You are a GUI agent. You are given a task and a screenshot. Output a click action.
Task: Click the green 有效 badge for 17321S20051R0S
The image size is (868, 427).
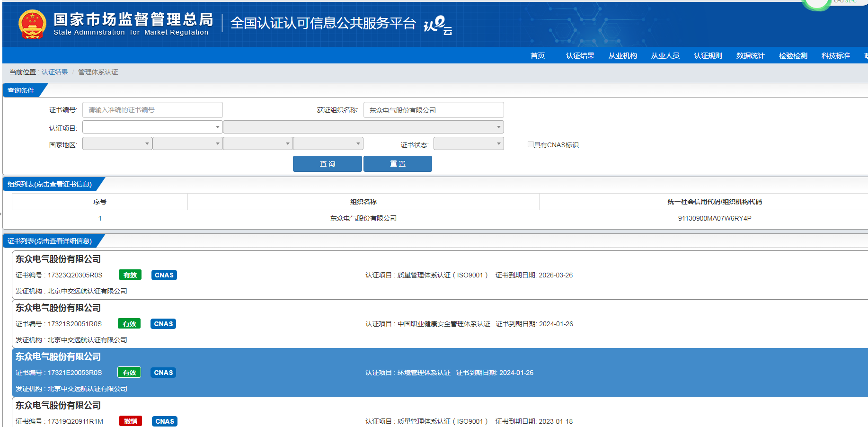(129, 324)
